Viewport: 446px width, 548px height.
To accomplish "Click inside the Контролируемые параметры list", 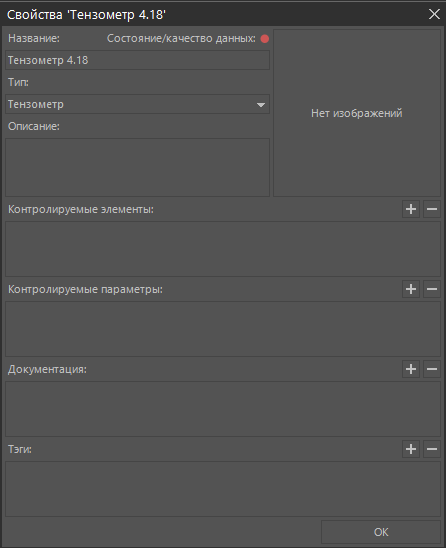I will coord(223,329).
